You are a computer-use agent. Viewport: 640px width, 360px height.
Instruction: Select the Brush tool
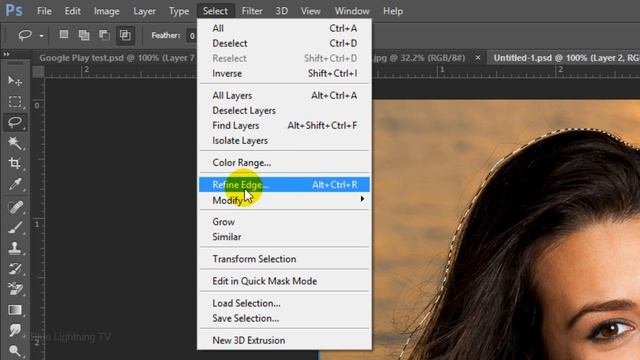(15, 227)
